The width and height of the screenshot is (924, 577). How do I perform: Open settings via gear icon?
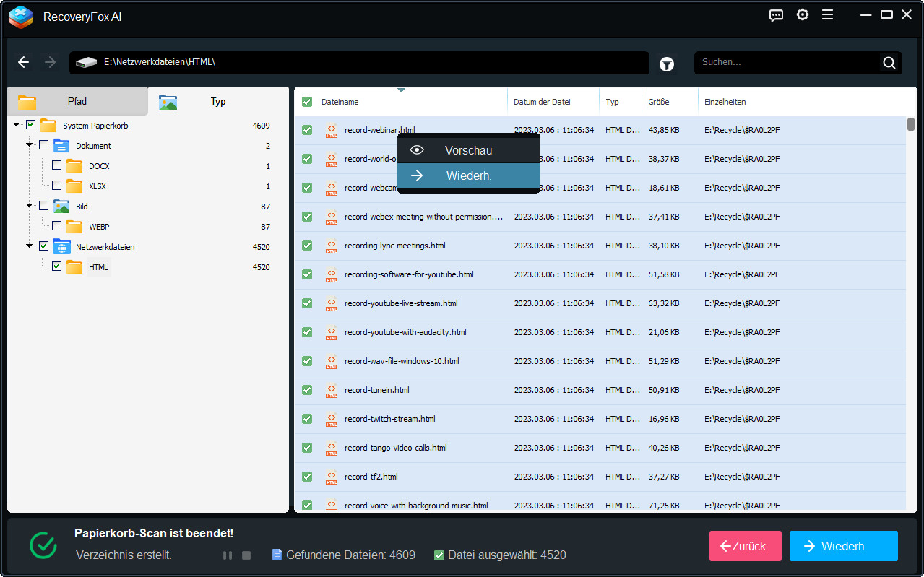pyautogui.click(x=802, y=15)
